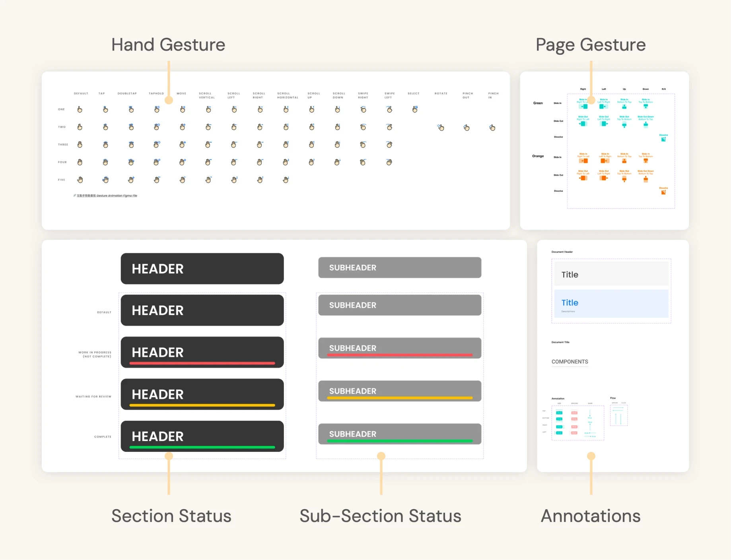This screenshot has width=731, height=560.
Task: Click the blue Title card with descriptions
Action: click(611, 304)
